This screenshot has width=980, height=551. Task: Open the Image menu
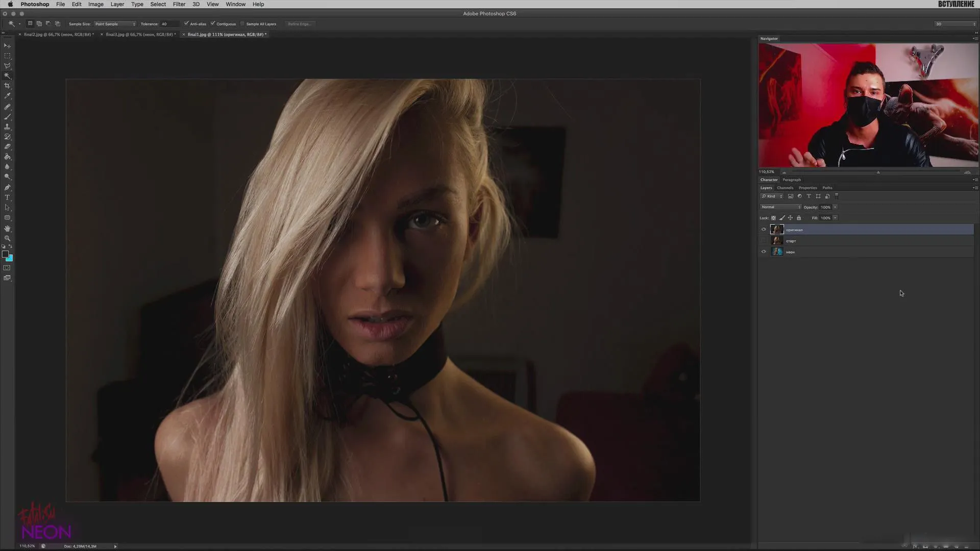(95, 4)
